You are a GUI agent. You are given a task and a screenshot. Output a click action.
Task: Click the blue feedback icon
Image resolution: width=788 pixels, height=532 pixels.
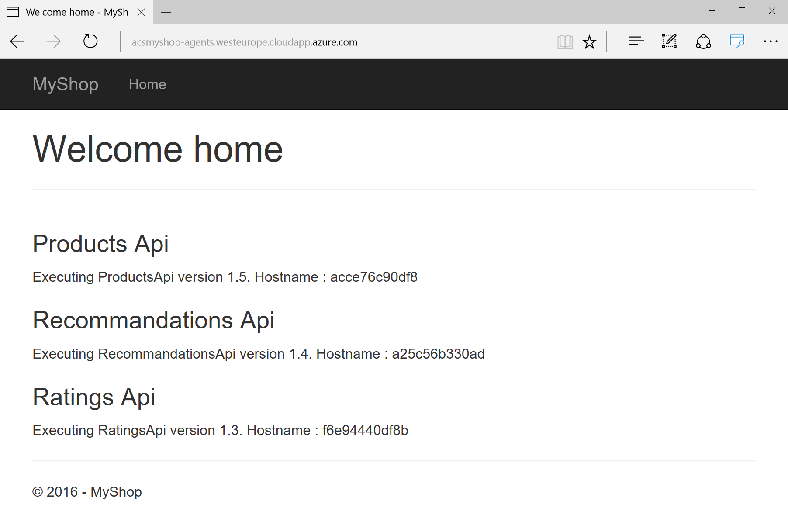[737, 41]
